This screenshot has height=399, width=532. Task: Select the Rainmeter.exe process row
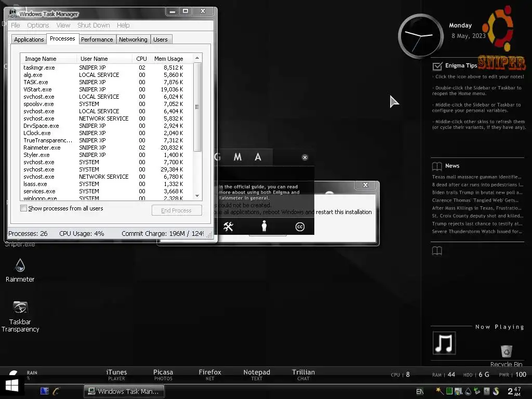tap(107, 148)
